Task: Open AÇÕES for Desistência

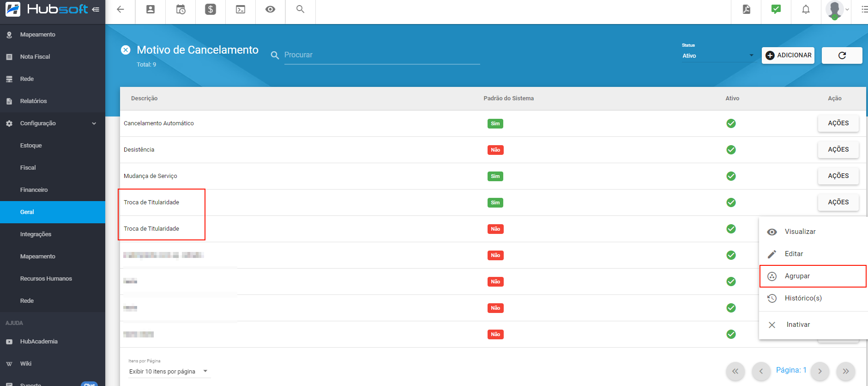Action: (838, 150)
